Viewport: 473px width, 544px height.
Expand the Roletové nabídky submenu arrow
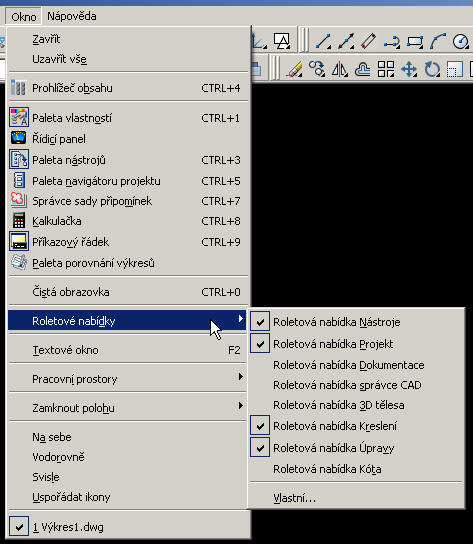[x=240, y=319]
